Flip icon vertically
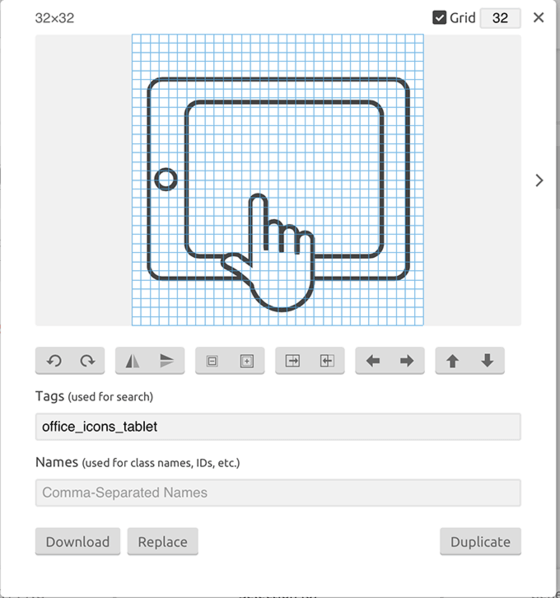The width and height of the screenshot is (560, 598). [167, 360]
